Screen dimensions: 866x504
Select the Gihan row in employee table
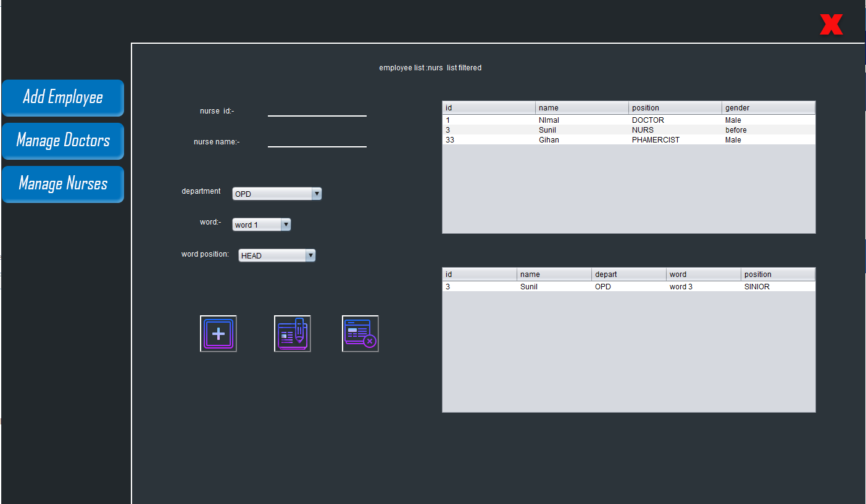629,140
